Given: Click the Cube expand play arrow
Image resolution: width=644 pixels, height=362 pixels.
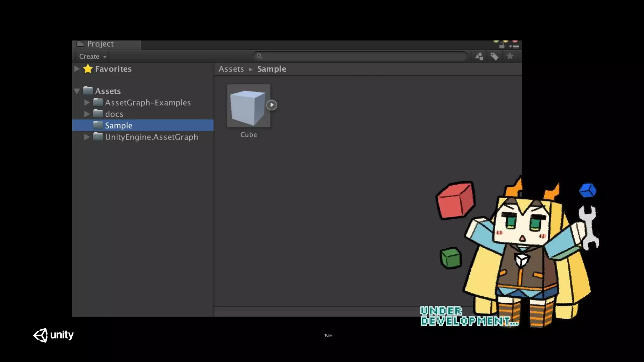Looking at the screenshot, I should pos(272,105).
